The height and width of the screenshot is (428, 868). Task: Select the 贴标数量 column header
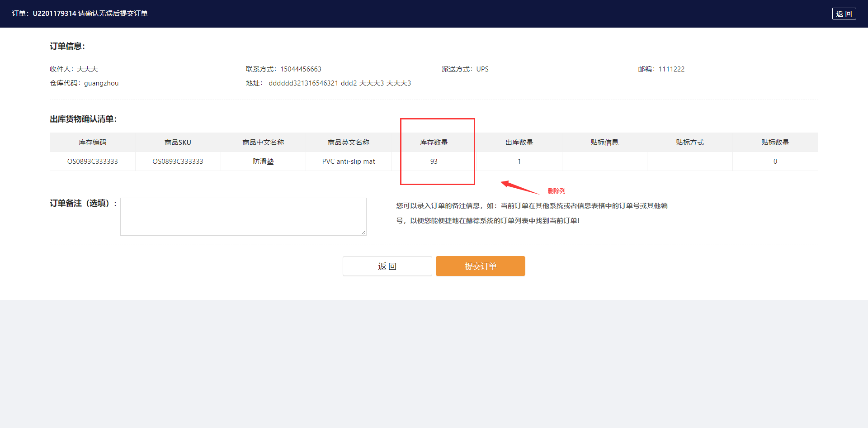(775, 142)
